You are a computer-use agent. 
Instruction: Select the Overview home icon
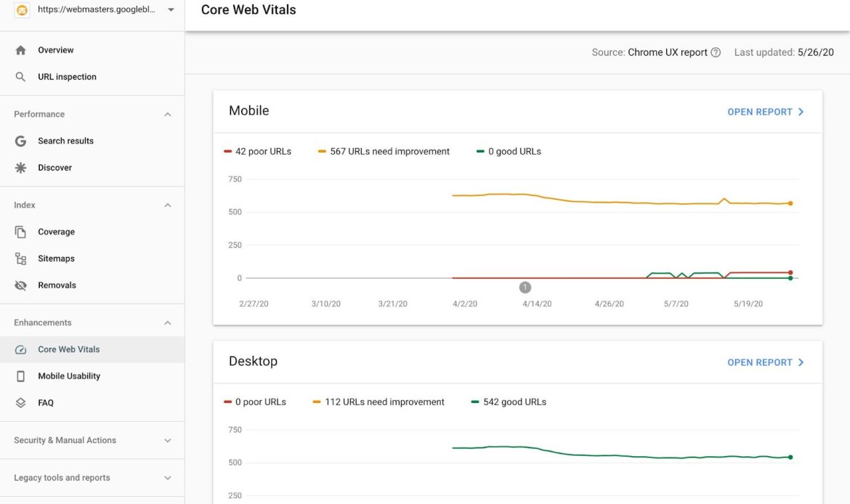[x=20, y=49]
